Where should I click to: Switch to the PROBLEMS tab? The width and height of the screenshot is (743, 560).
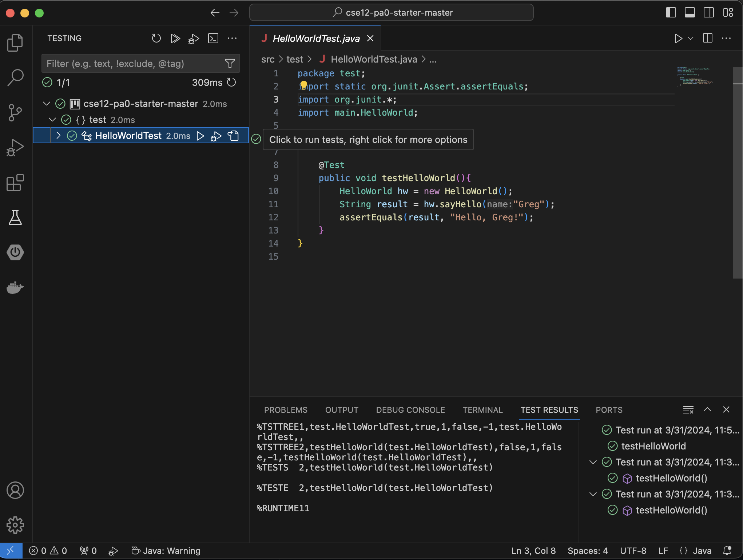point(286,410)
